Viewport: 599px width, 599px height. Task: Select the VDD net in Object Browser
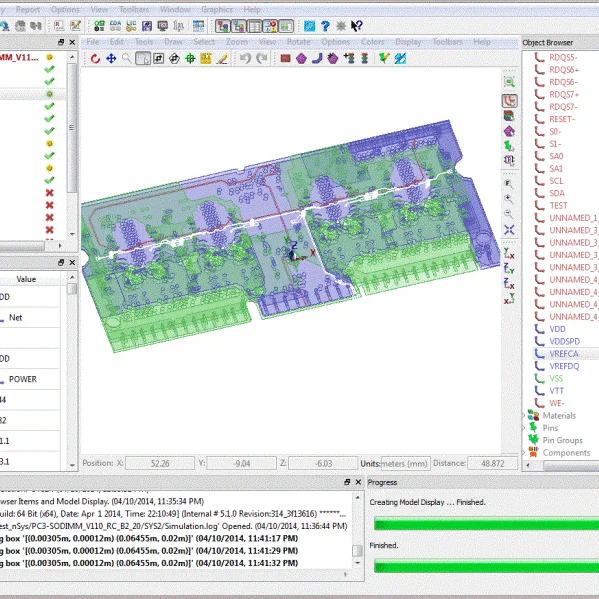pos(557,329)
